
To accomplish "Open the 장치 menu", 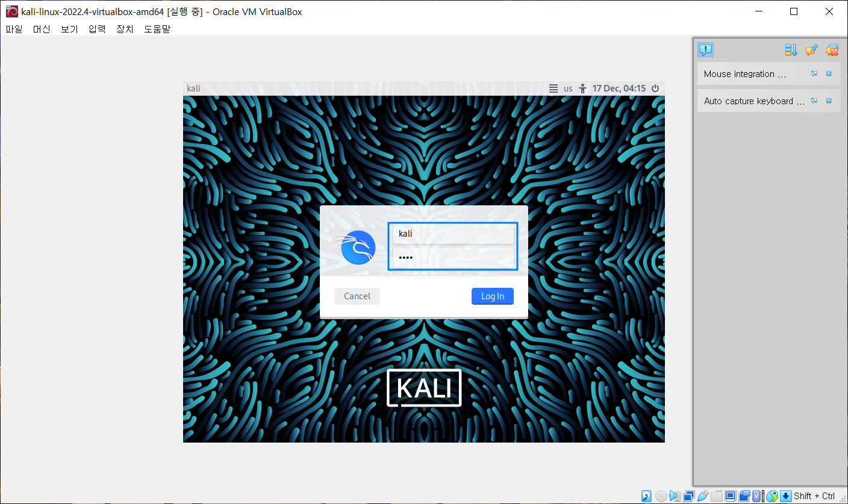I will [x=125, y=28].
